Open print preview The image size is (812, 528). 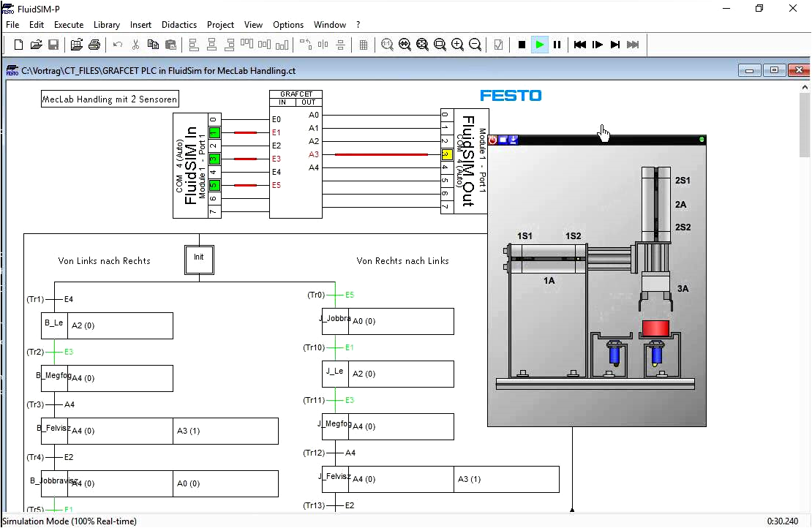pyautogui.click(x=77, y=45)
